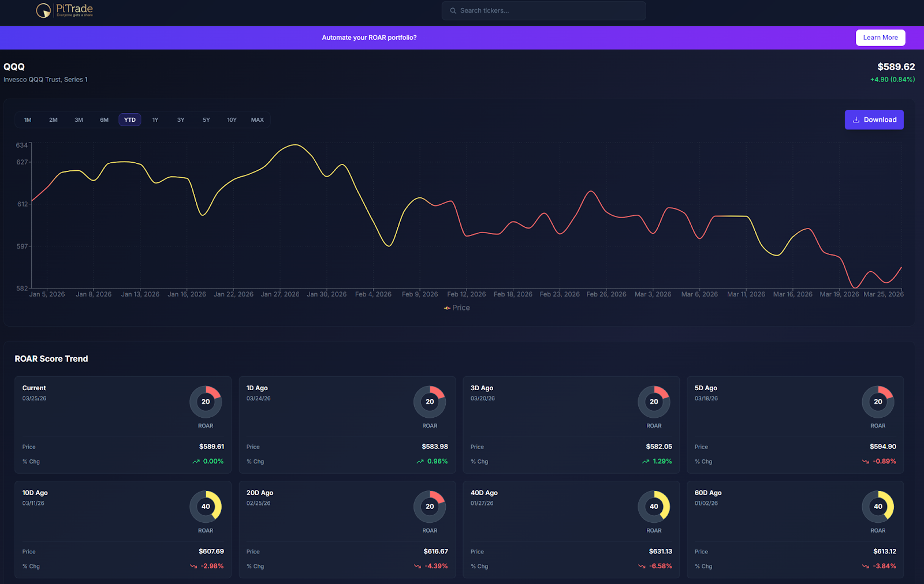Choose the YTD time range
924x584 pixels.
click(130, 120)
